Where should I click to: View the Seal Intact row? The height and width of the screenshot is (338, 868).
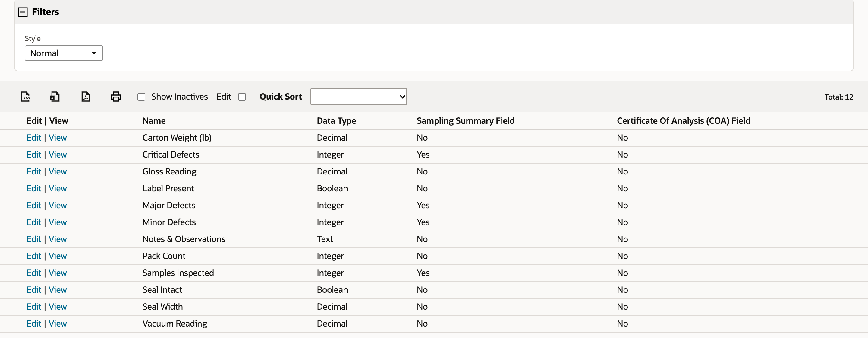click(x=58, y=289)
